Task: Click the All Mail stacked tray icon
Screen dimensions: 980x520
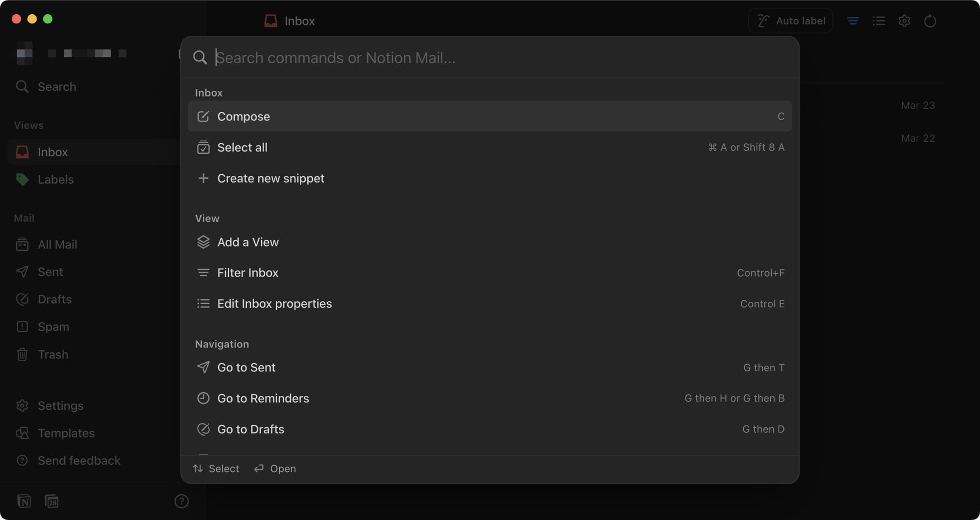Action: click(22, 244)
